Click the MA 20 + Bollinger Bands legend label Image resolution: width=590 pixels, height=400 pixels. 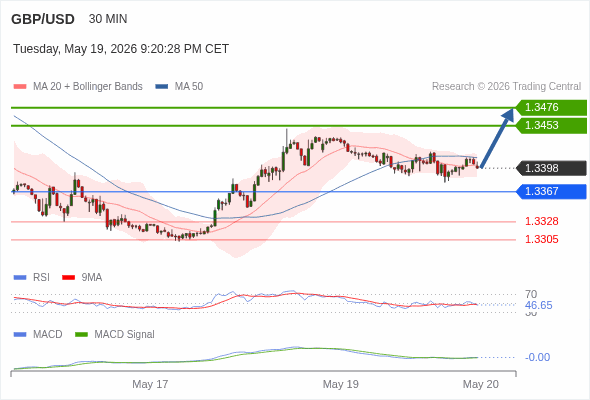[88, 87]
